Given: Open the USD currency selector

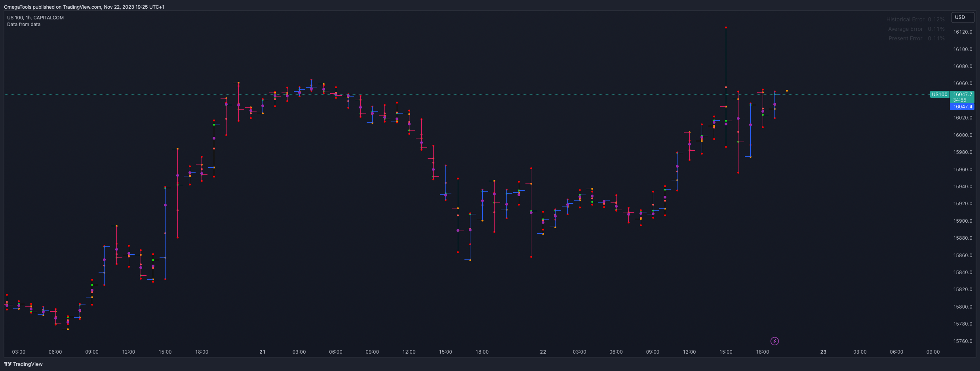Looking at the screenshot, I should tap(962, 17).
